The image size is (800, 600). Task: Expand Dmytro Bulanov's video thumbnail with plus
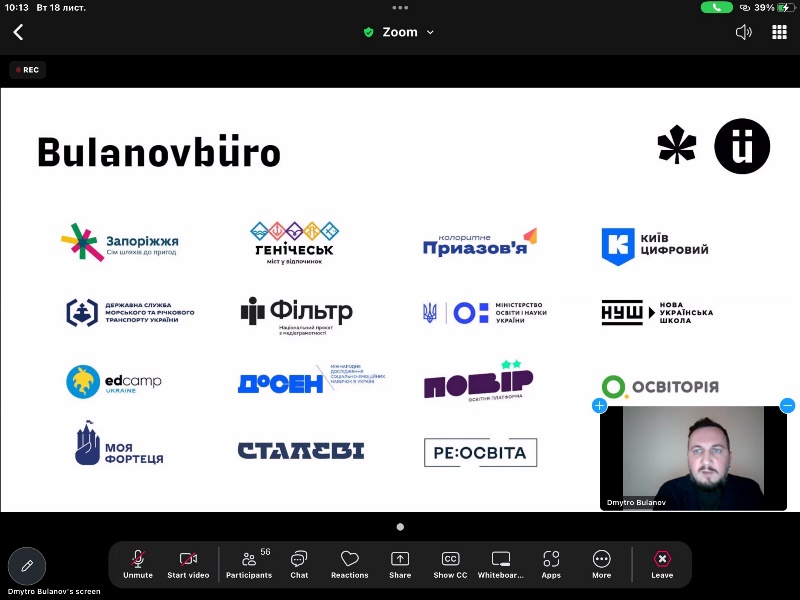599,406
